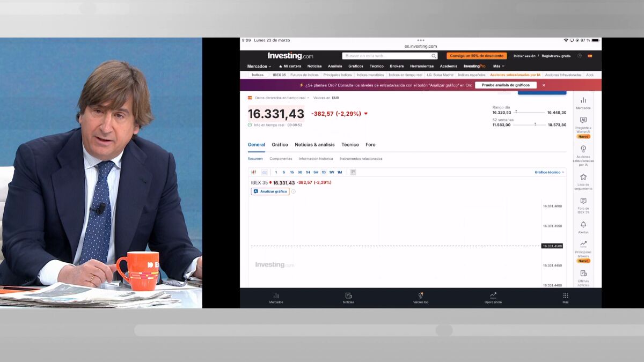
Task: Click Pruebe análisis de gráficos button
Action: pyautogui.click(x=506, y=85)
